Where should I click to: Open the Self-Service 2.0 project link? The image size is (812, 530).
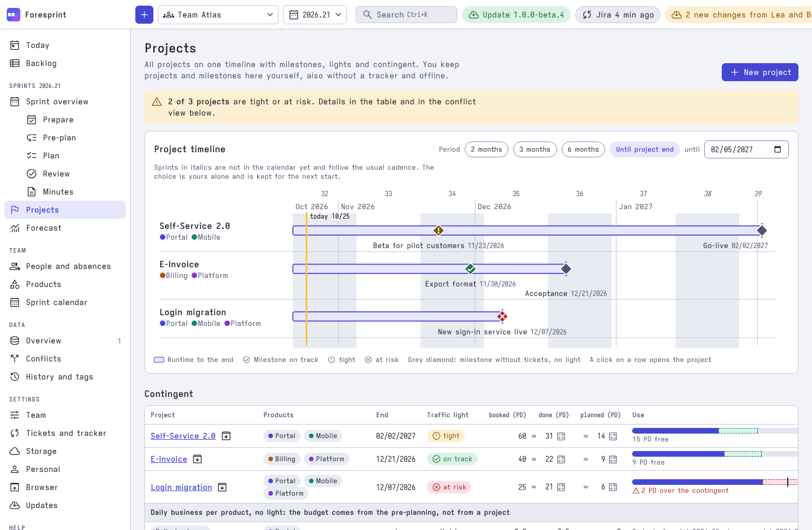tap(183, 436)
